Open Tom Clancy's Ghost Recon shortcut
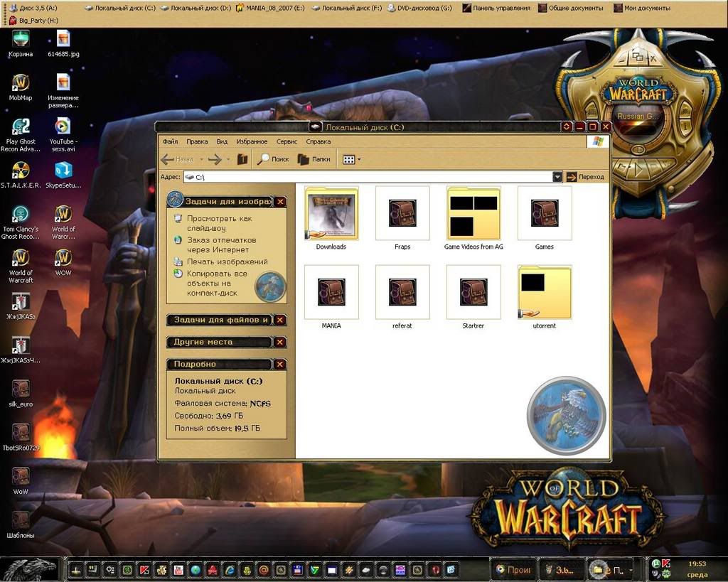Viewport: 728px width, 582px height. pos(21,222)
